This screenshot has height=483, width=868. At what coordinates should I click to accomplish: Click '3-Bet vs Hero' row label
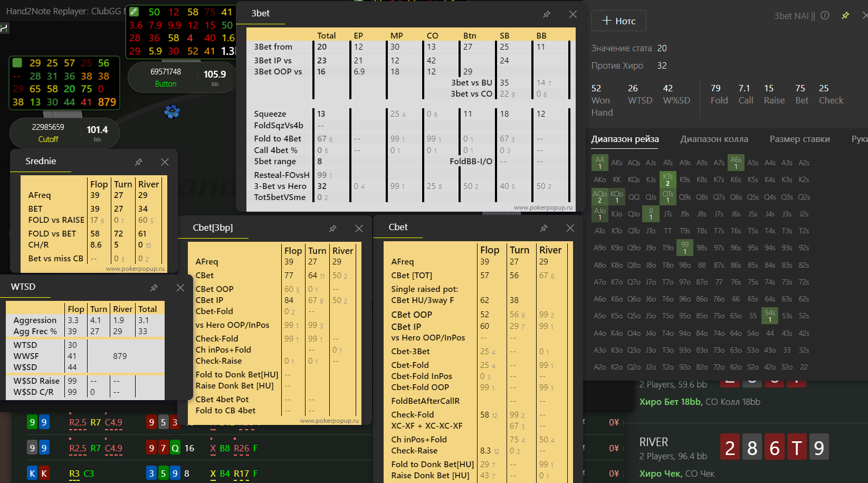click(280, 186)
